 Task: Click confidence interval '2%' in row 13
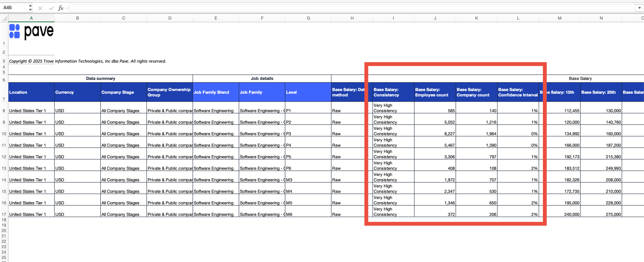(x=518, y=165)
